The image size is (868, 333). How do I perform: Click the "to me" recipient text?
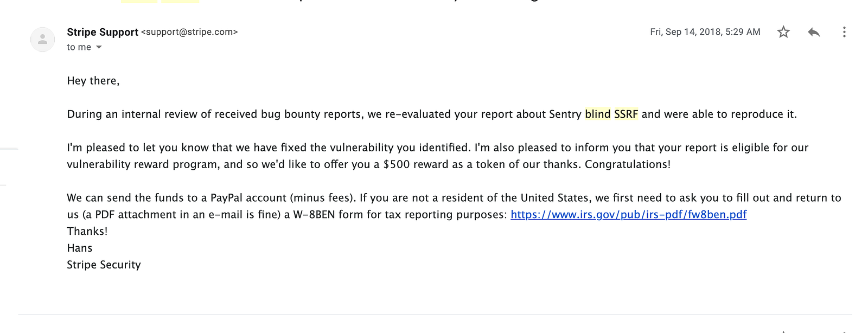click(x=79, y=47)
